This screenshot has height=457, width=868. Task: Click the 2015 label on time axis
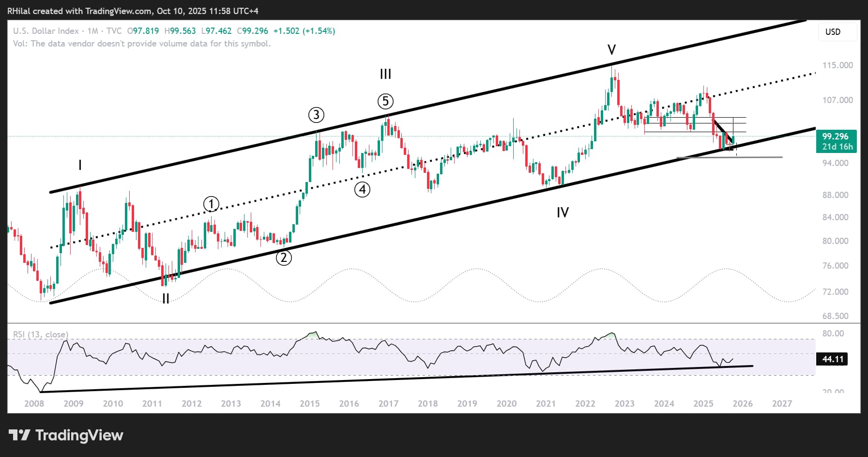click(310, 404)
